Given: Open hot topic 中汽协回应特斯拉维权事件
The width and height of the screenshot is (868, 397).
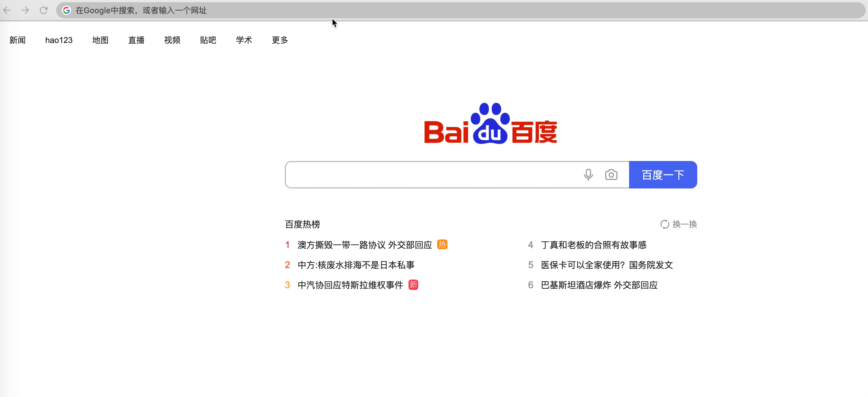Looking at the screenshot, I should pos(350,285).
